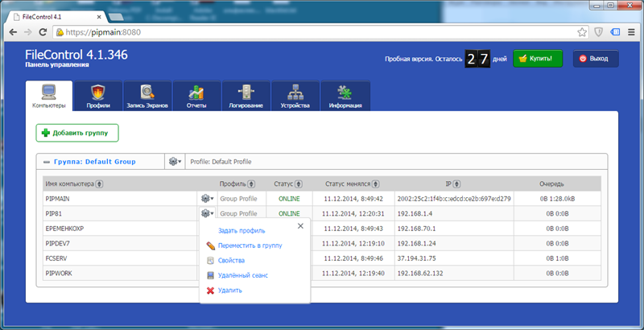
Task: Open the Default Group gear dropdown
Action: pos(174,162)
